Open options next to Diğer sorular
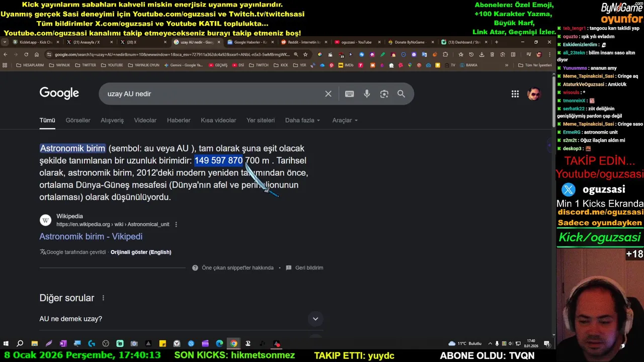644x362 pixels. tap(103, 298)
